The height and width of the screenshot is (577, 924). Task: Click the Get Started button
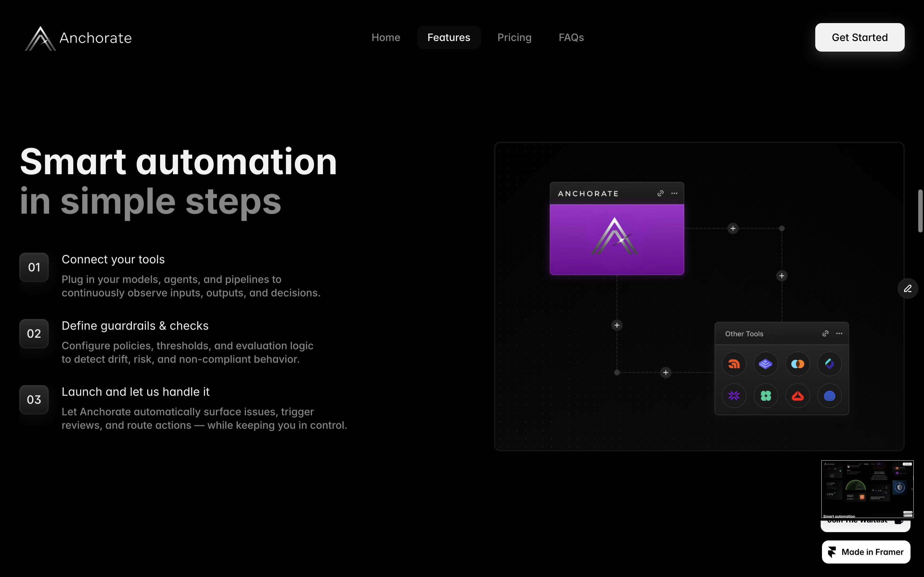(x=860, y=37)
